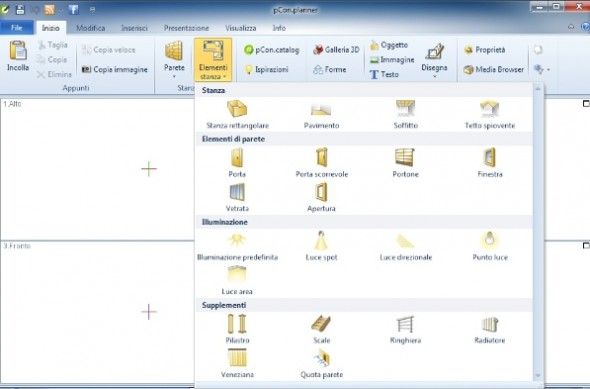590x389 pixels.
Task: Add a Luce direzionale light
Action: pos(406,246)
